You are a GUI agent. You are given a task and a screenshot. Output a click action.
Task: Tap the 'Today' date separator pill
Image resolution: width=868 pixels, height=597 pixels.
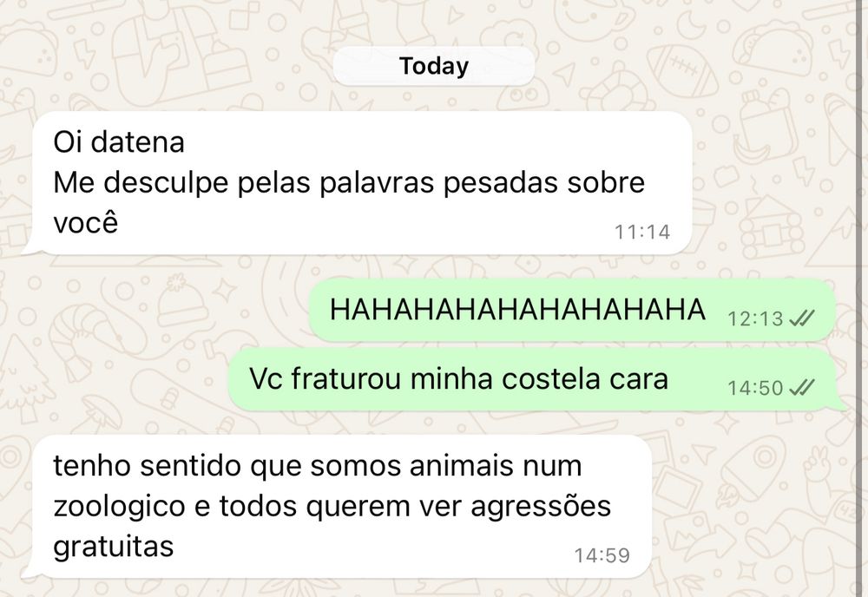tap(434, 66)
